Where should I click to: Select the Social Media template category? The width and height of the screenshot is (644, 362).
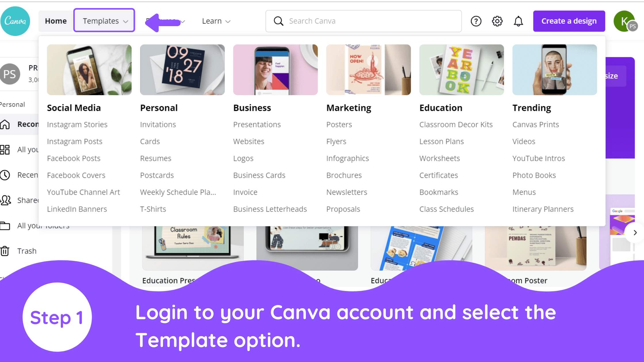(x=73, y=107)
